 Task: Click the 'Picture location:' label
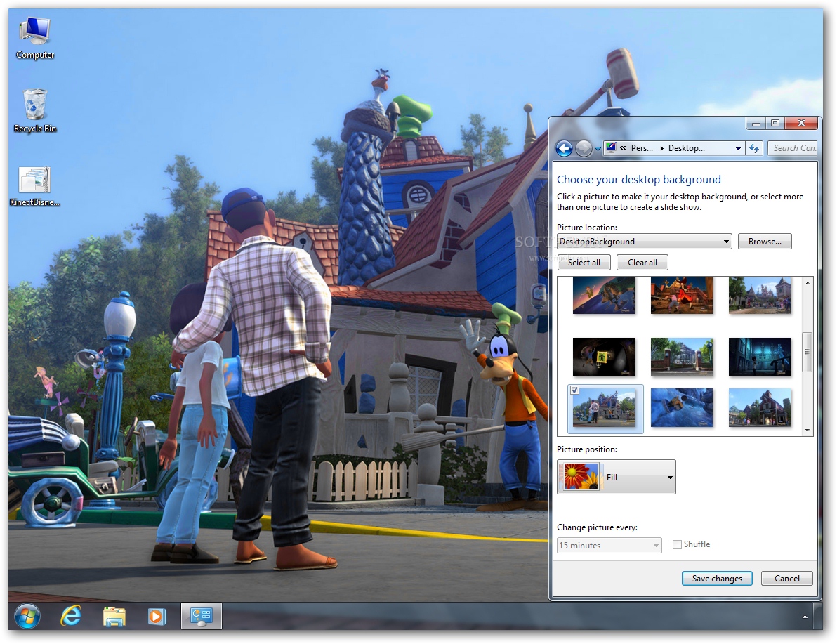[x=586, y=228]
